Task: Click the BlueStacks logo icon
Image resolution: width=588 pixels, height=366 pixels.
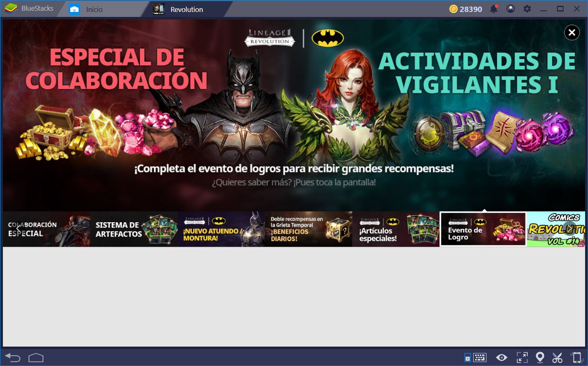Action: click(x=11, y=8)
